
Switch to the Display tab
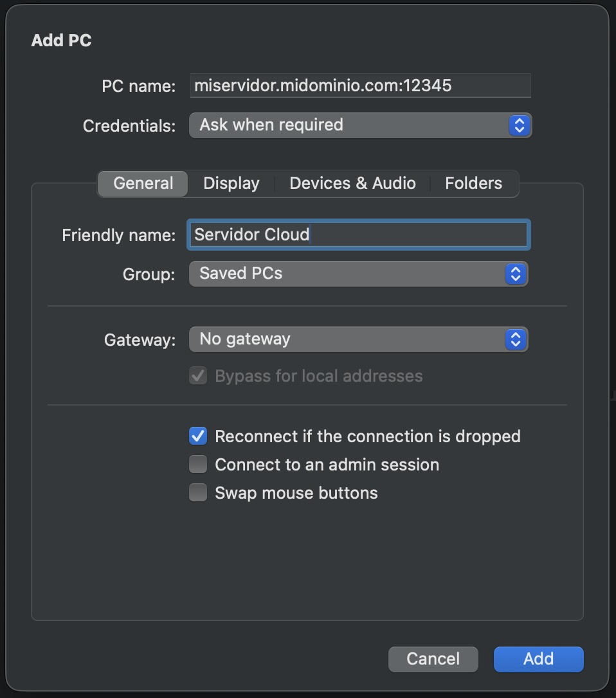coord(231,183)
